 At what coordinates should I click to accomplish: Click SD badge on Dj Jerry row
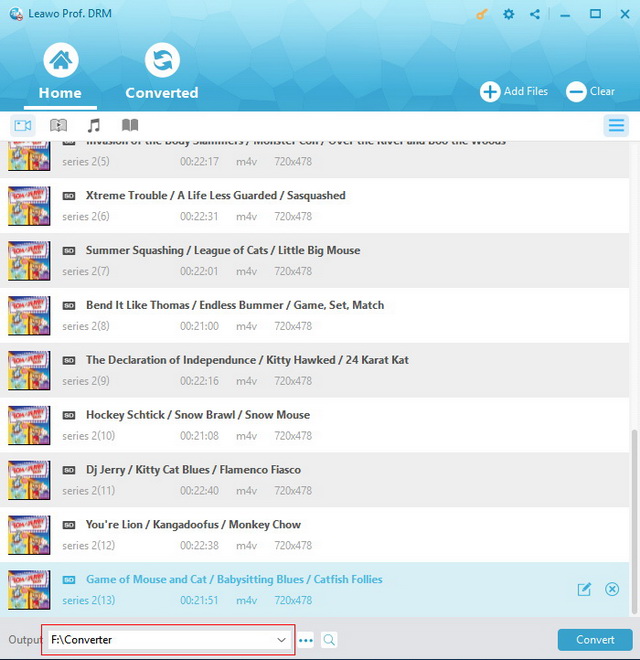(69, 470)
